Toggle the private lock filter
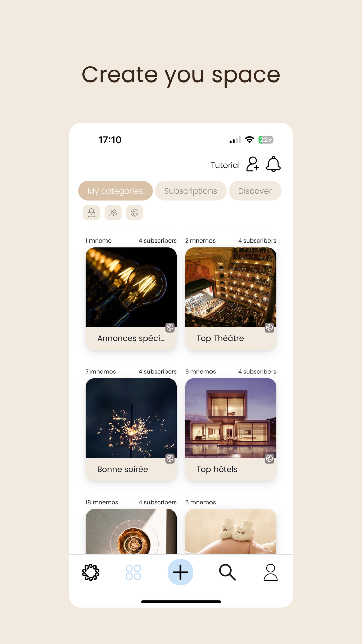Viewport: 362px width, 644px height. coord(92,213)
